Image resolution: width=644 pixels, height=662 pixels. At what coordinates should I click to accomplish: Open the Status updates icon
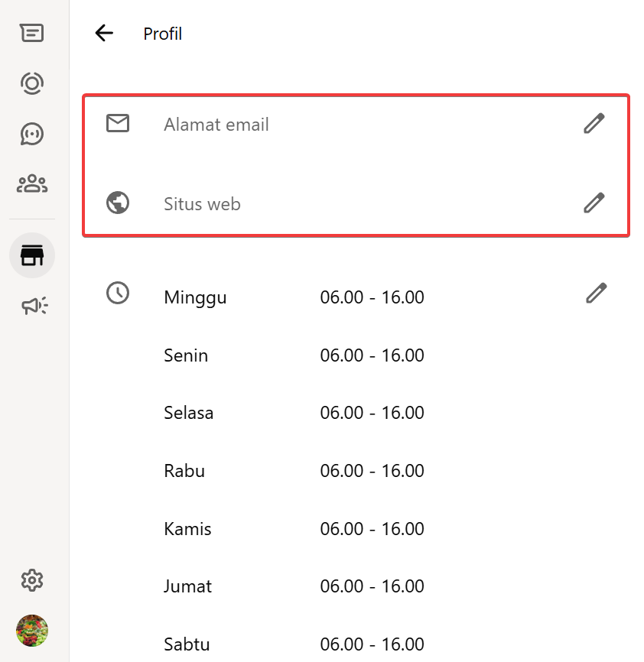click(x=32, y=83)
